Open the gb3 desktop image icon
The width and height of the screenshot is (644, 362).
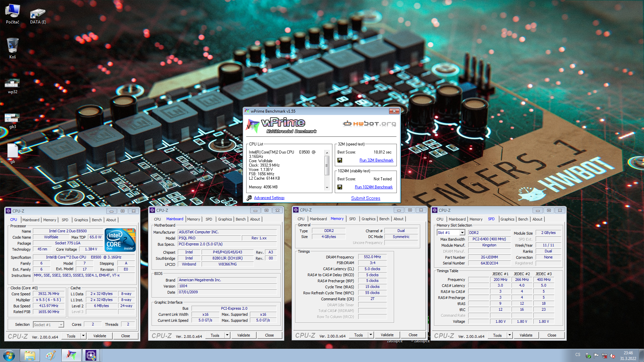(x=12, y=121)
